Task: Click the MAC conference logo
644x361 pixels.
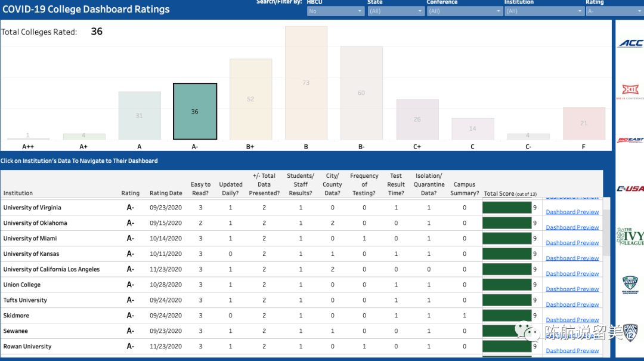Action: pyautogui.click(x=630, y=284)
